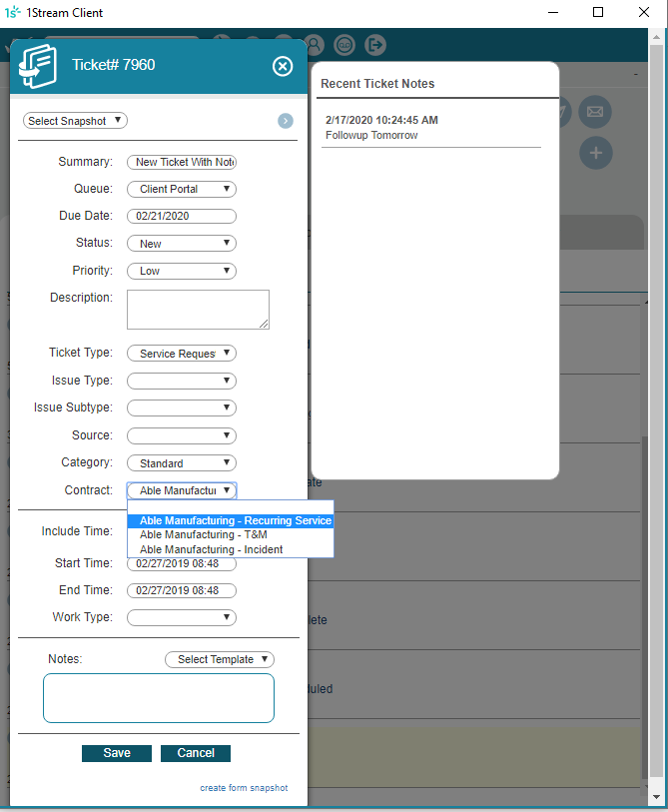Choose Able Manufacturing - Incident contract option
668x812 pixels.
coord(231,549)
